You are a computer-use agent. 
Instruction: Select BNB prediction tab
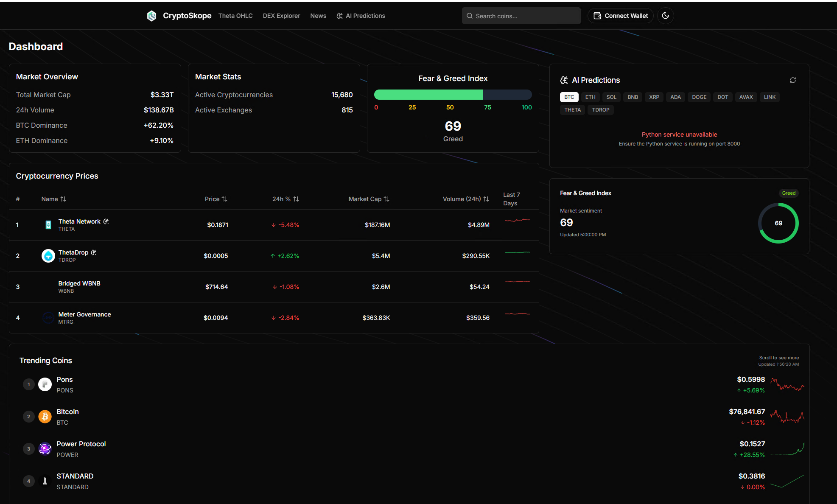point(633,97)
